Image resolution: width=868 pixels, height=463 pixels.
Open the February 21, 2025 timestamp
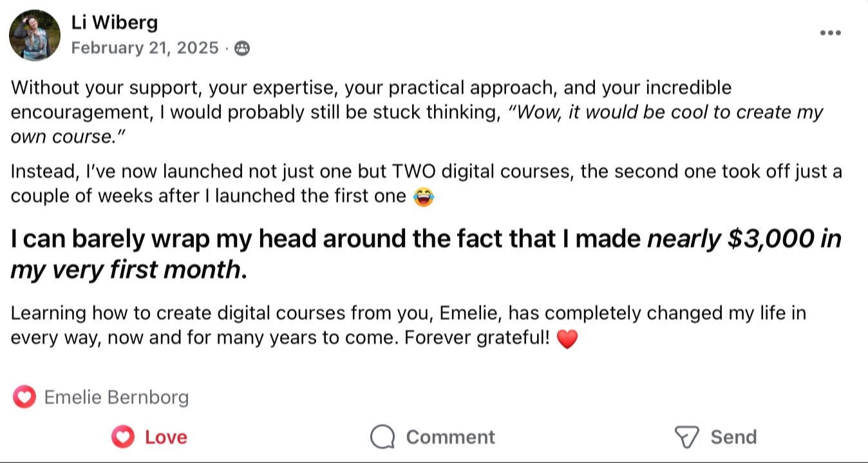tap(145, 48)
